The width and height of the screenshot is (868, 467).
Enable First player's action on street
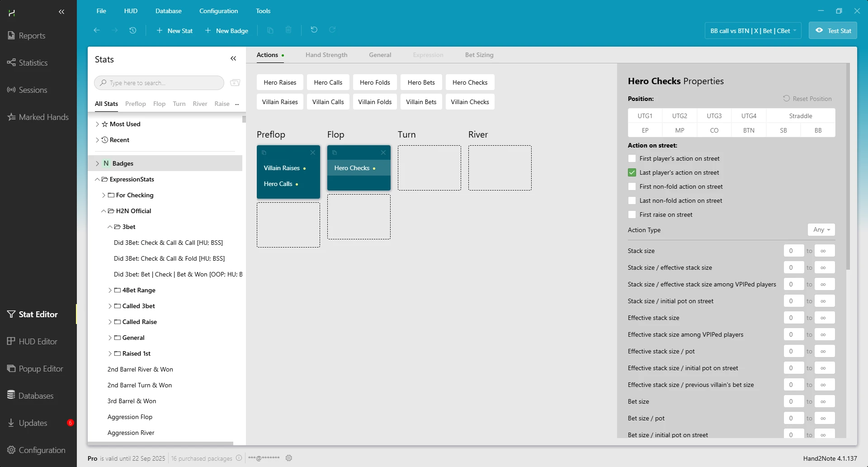[632, 158]
